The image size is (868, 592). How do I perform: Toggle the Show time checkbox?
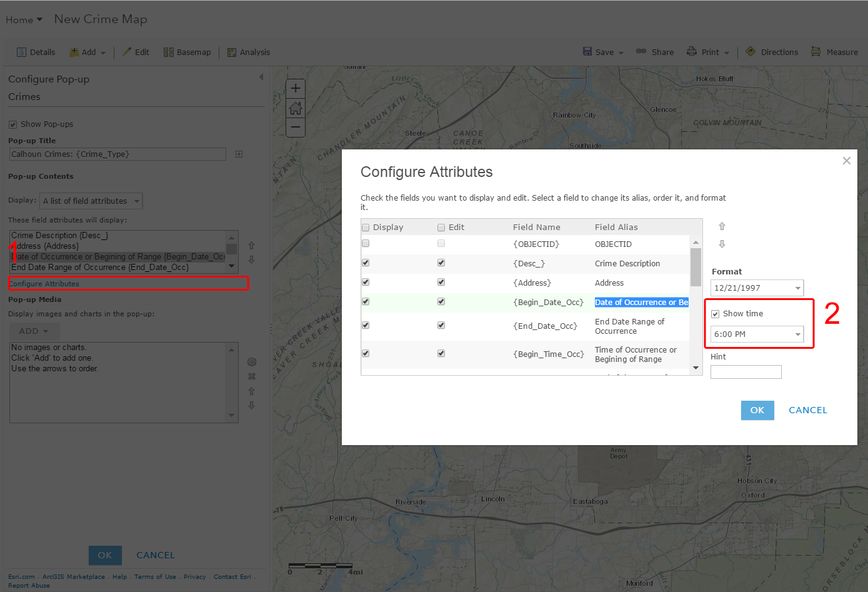716,314
